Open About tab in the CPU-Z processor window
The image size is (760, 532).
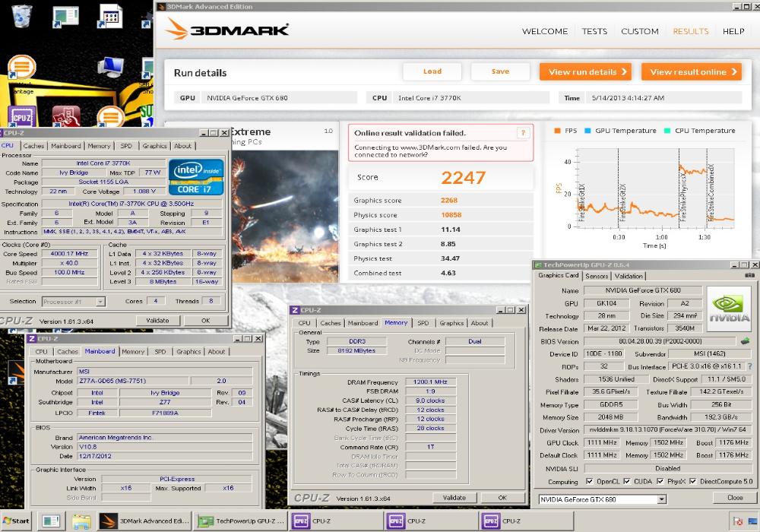click(182, 145)
